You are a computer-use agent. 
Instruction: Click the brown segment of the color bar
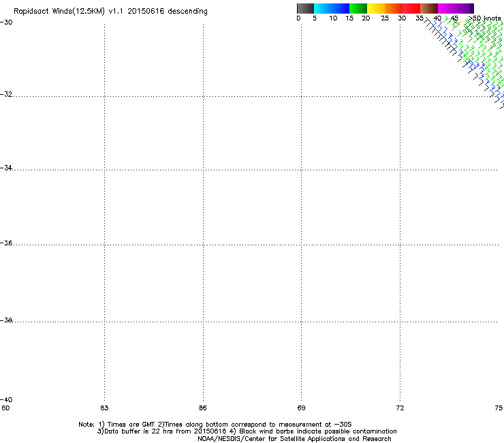point(429,8)
